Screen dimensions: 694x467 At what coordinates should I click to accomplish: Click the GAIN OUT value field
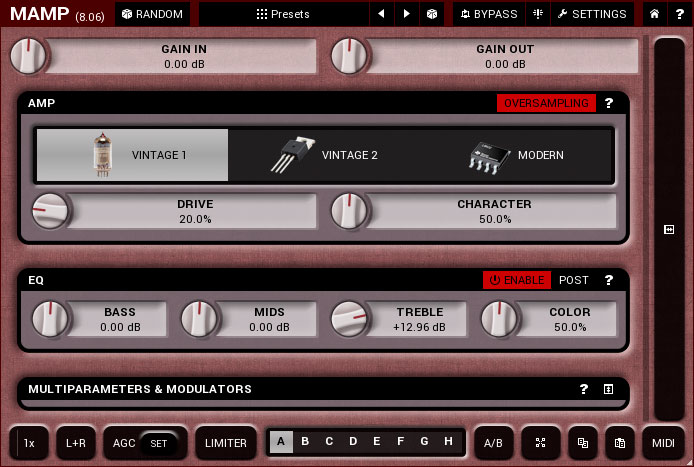pyautogui.click(x=505, y=56)
